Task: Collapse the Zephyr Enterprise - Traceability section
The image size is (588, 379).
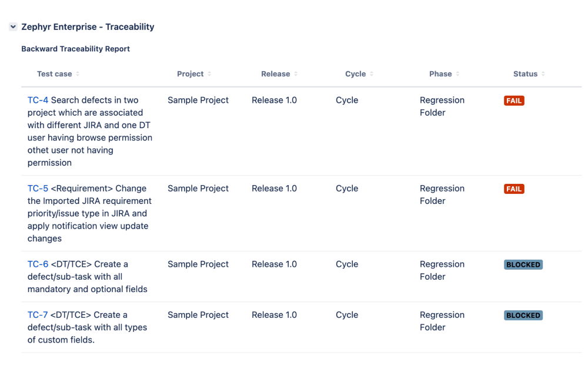Action: tap(13, 27)
